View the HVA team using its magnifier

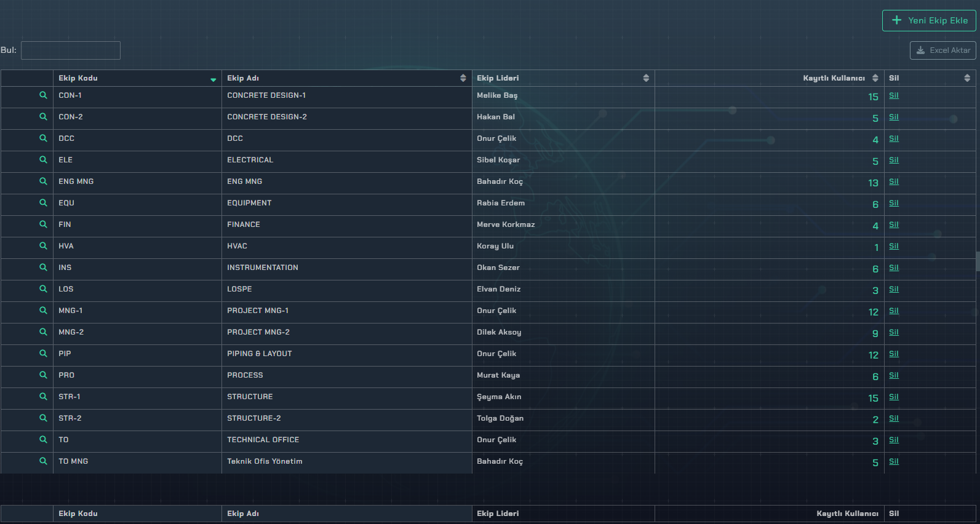pyautogui.click(x=43, y=246)
